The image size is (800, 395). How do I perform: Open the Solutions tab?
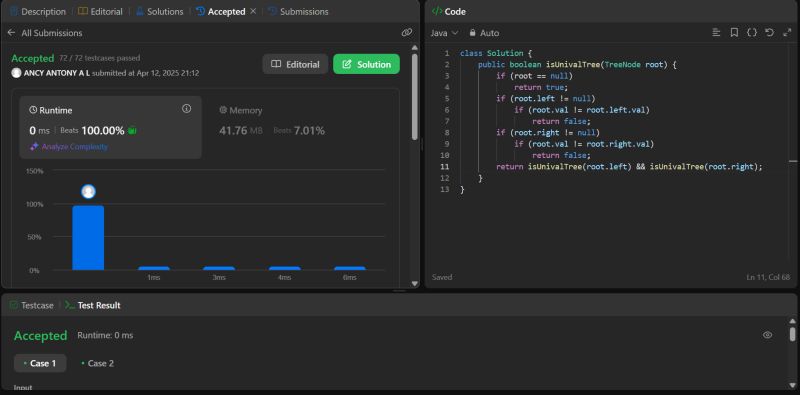click(x=159, y=11)
